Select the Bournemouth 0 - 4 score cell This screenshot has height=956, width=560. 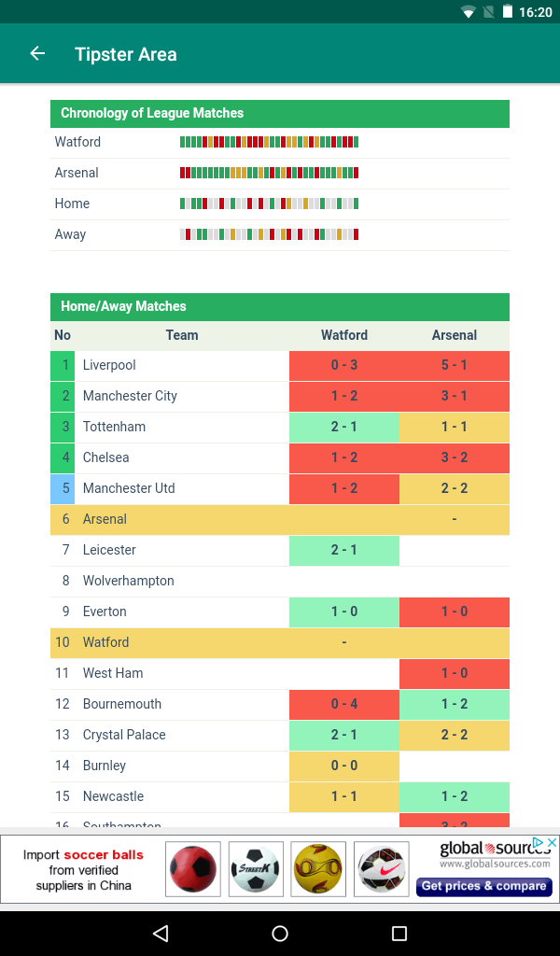pyautogui.click(x=344, y=704)
